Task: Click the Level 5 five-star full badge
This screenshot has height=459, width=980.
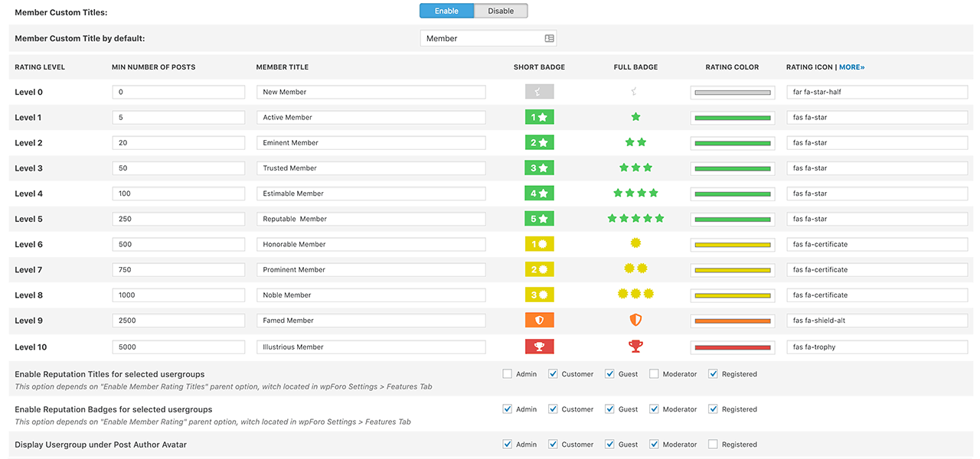Action: [x=635, y=219]
